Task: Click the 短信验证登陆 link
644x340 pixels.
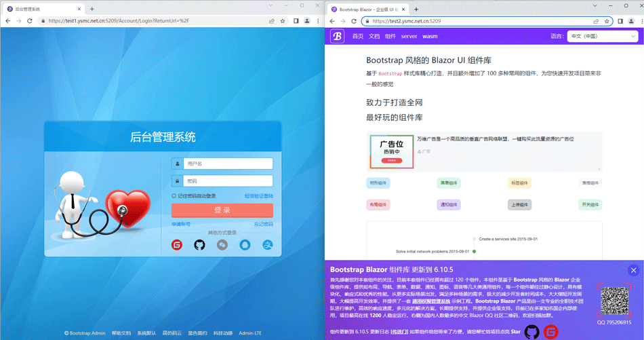Action: (259, 196)
